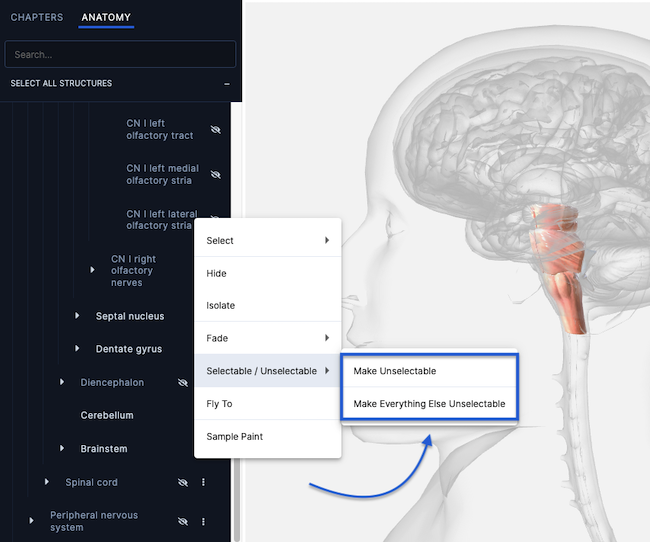Open the Select submenu in context menu
Viewport: 650px width, 542px height.
(267, 240)
